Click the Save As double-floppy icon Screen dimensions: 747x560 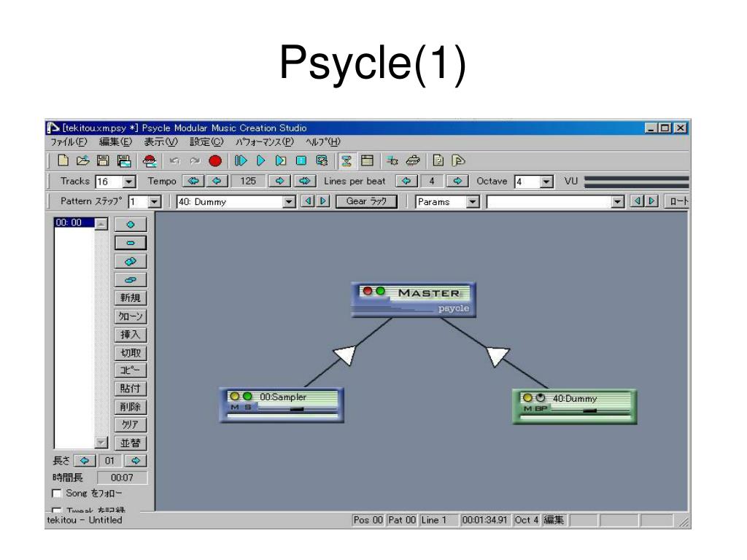[124, 161]
